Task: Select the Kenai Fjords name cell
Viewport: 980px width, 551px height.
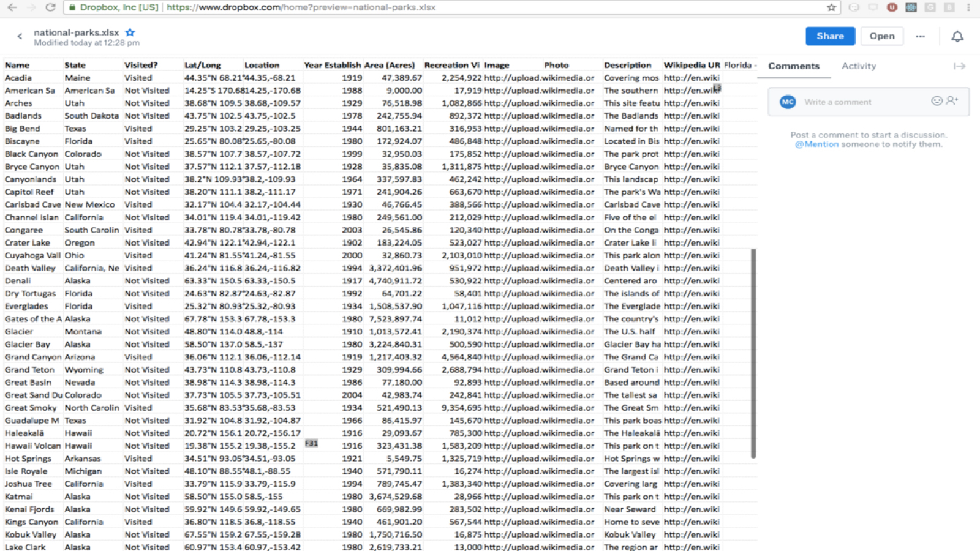Action: tap(29, 509)
